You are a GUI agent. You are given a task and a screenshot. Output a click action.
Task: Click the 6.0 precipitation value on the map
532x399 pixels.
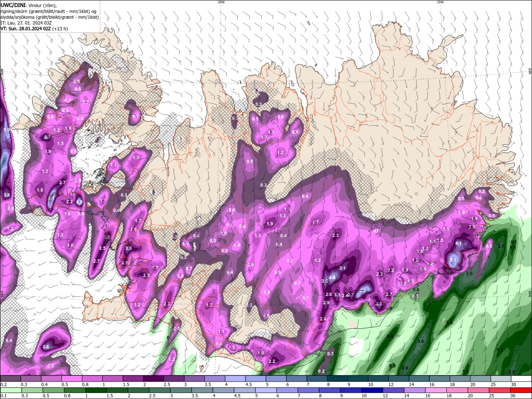[79, 202]
